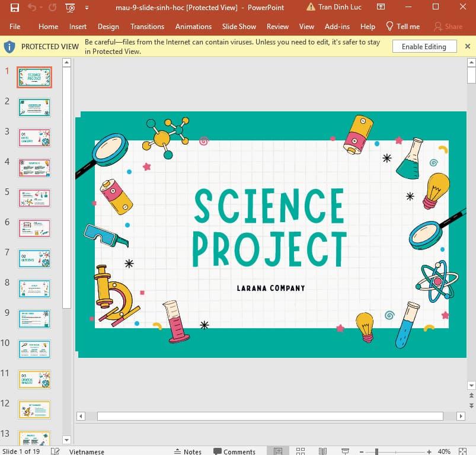Click the Enable Editing button
The height and width of the screenshot is (455, 476).
point(424,46)
